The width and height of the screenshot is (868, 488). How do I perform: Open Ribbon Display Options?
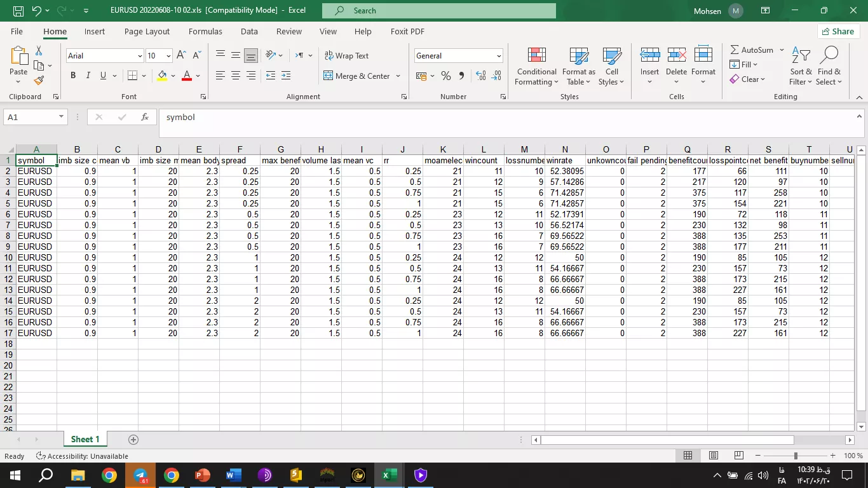click(765, 11)
